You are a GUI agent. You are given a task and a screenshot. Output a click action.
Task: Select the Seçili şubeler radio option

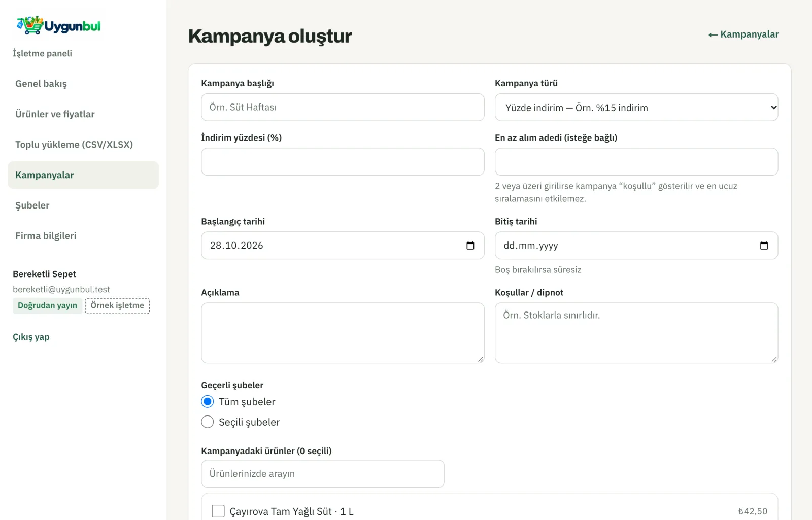point(208,422)
